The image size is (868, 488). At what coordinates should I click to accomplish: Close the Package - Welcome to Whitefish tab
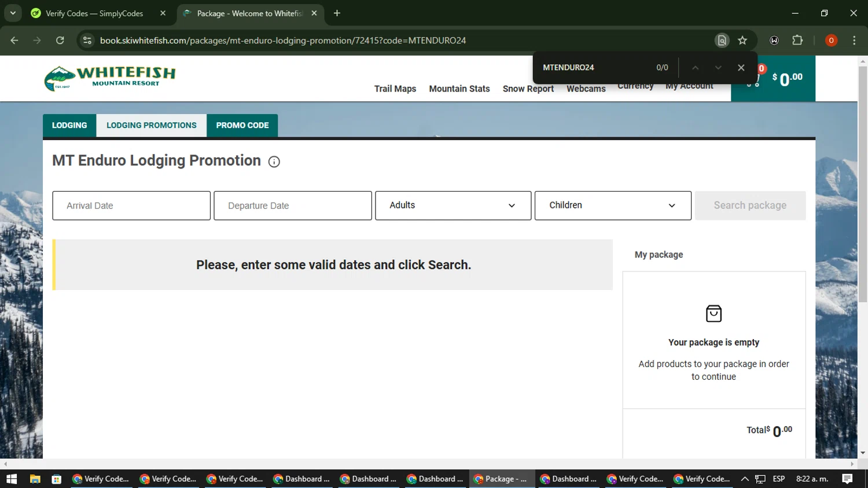314,13
